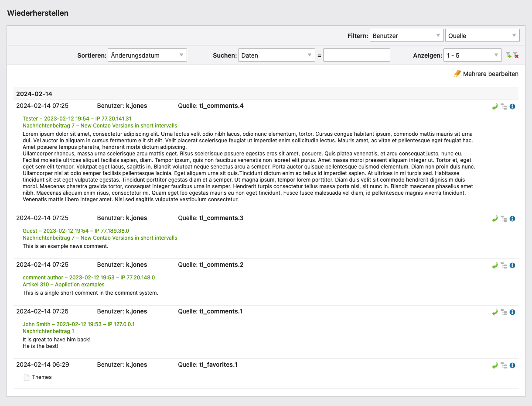The image size is (532, 406).
Task: Show info for tl_comments.2 entry
Action: pyautogui.click(x=512, y=265)
